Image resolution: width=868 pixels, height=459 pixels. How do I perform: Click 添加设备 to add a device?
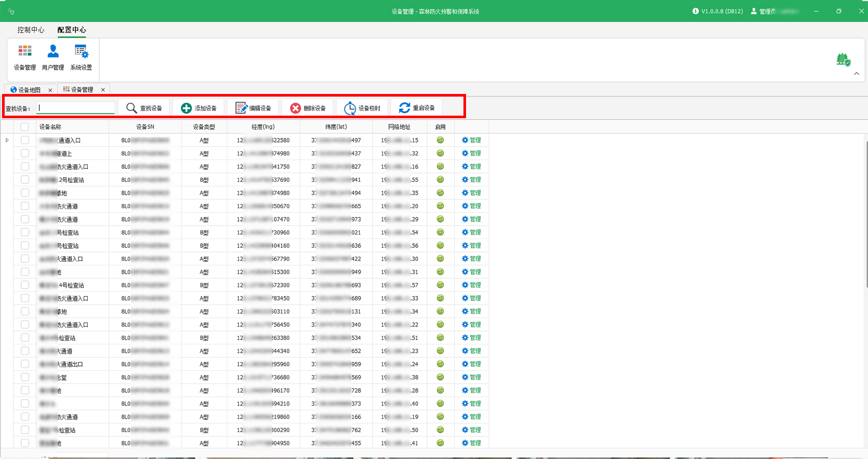[199, 108]
